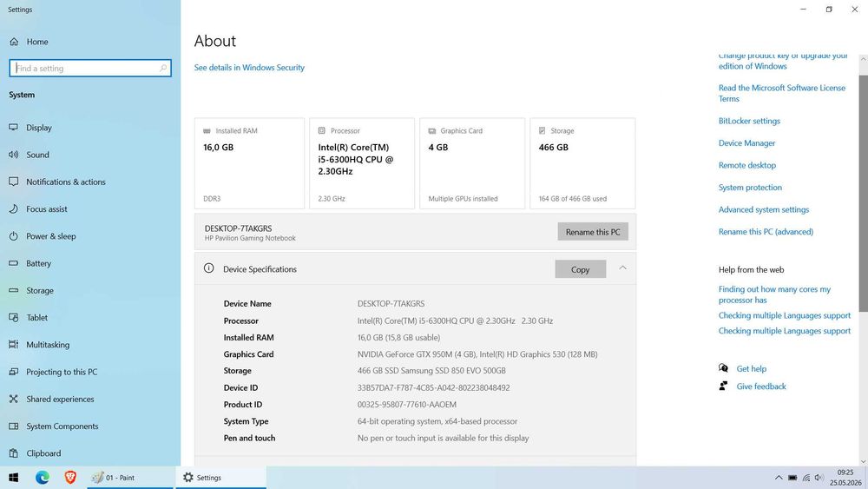Open Remote desktop link
This screenshot has height=489, width=868.
point(746,165)
